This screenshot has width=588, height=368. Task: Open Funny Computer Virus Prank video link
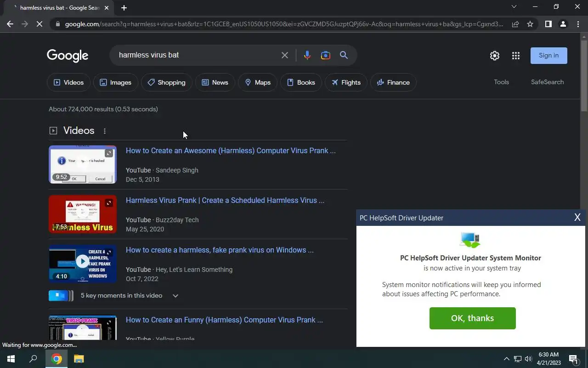coord(224,320)
